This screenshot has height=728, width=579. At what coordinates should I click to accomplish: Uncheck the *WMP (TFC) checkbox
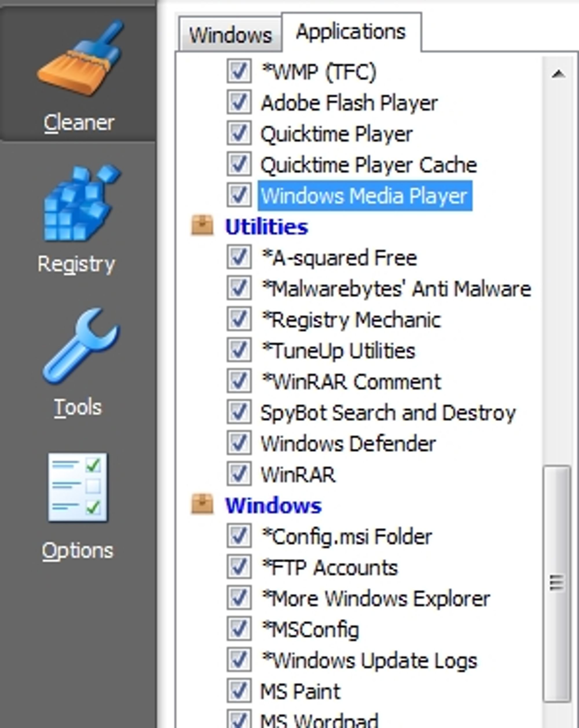point(239,71)
